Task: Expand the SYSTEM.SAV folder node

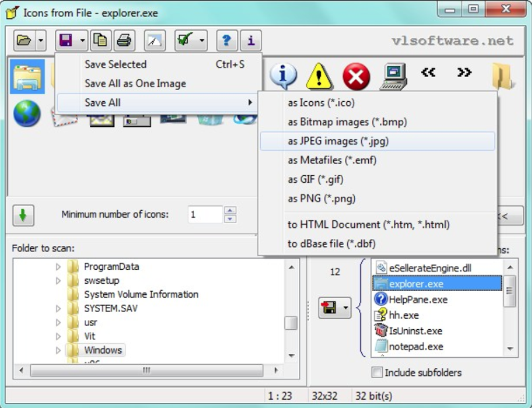Action: coord(58,308)
